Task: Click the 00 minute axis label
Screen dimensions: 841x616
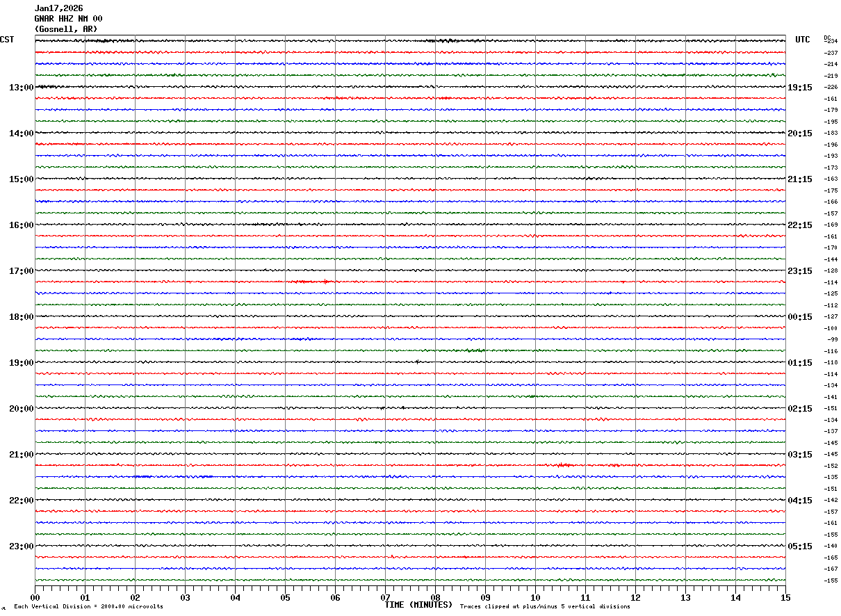Action: point(35,597)
